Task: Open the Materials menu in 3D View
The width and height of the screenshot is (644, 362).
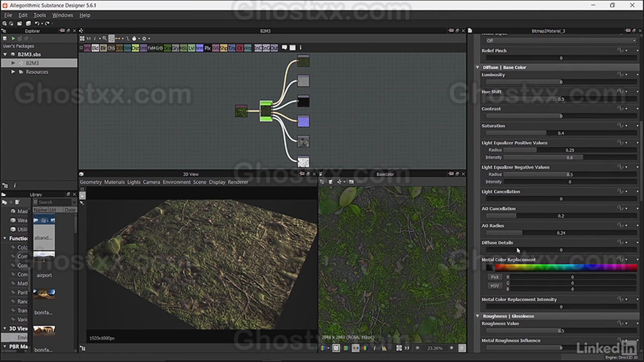Action: coord(114,182)
